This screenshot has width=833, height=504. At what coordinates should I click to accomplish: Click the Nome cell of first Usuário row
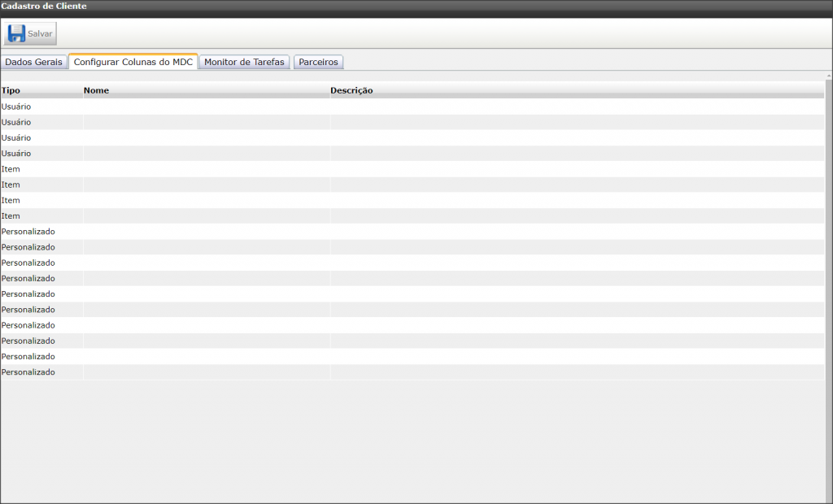coord(206,106)
